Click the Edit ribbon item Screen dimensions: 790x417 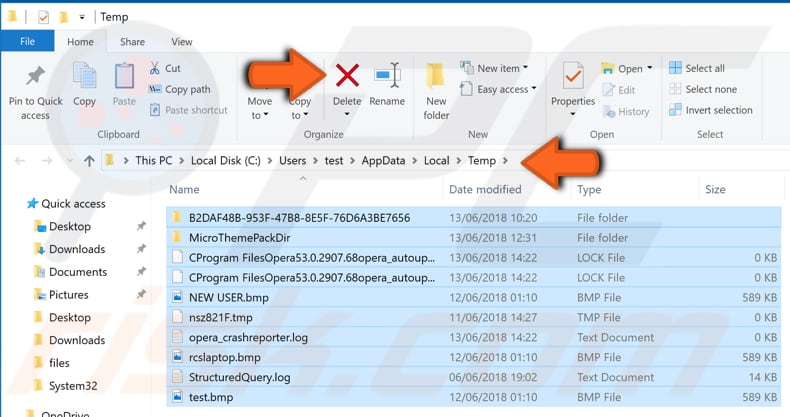(x=619, y=90)
